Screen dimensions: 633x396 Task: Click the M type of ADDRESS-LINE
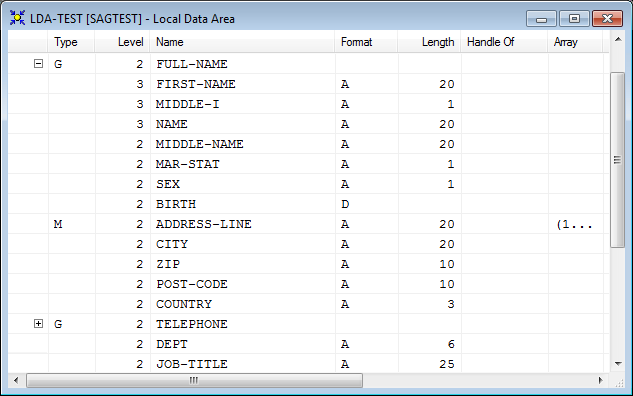[58, 224]
